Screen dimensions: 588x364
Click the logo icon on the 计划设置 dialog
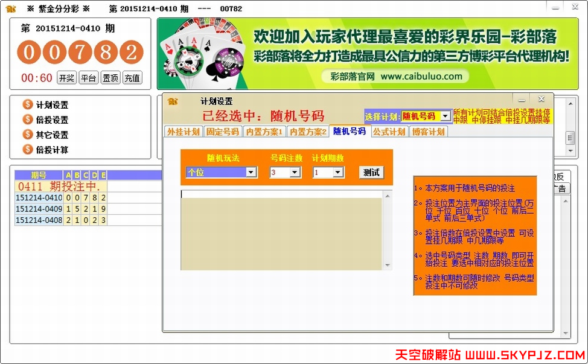point(172,103)
